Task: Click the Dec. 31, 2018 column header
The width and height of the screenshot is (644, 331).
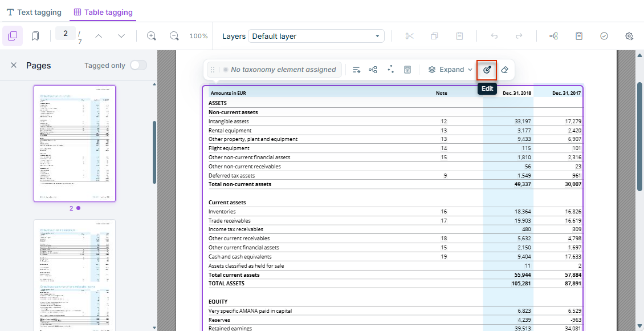Action: click(x=517, y=93)
